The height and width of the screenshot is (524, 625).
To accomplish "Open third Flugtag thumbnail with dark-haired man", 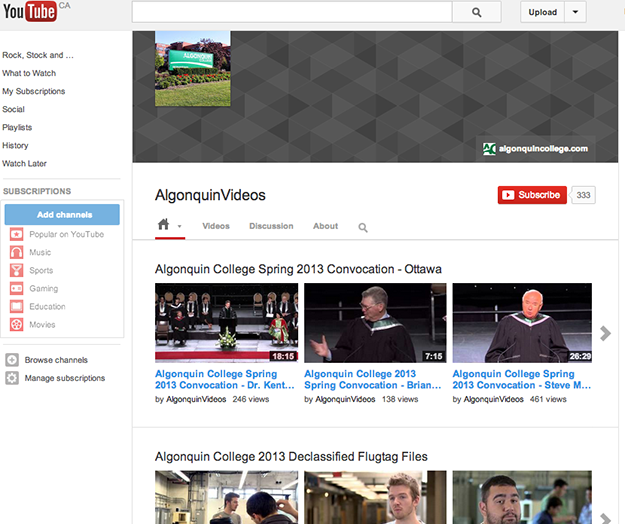I will [522, 497].
